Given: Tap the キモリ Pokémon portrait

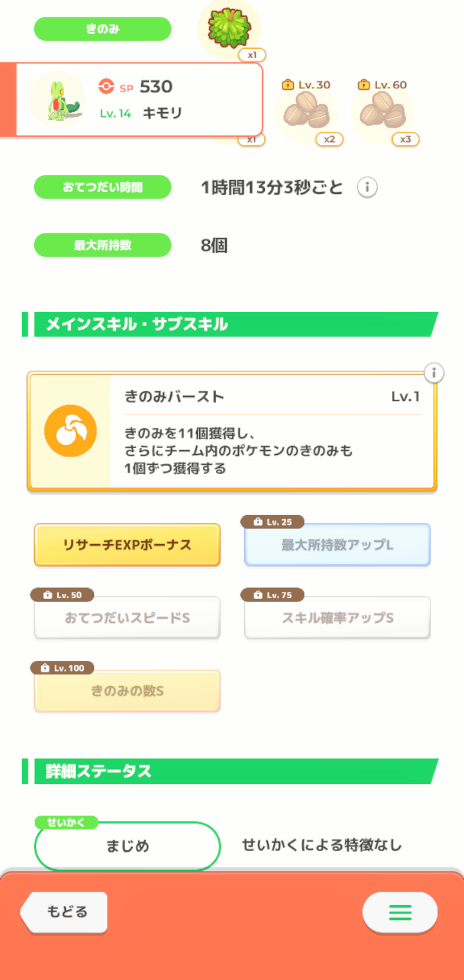Looking at the screenshot, I should coord(58,100).
